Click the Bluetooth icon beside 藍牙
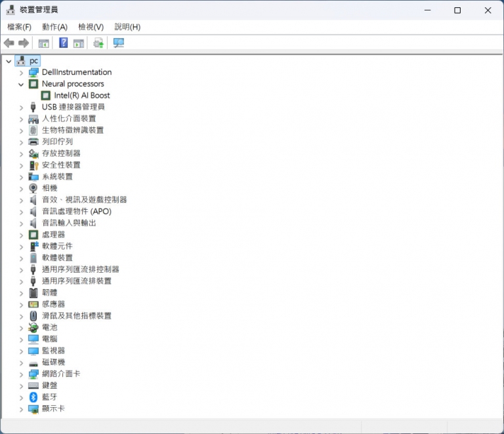The width and height of the screenshot is (504, 434). (x=33, y=397)
